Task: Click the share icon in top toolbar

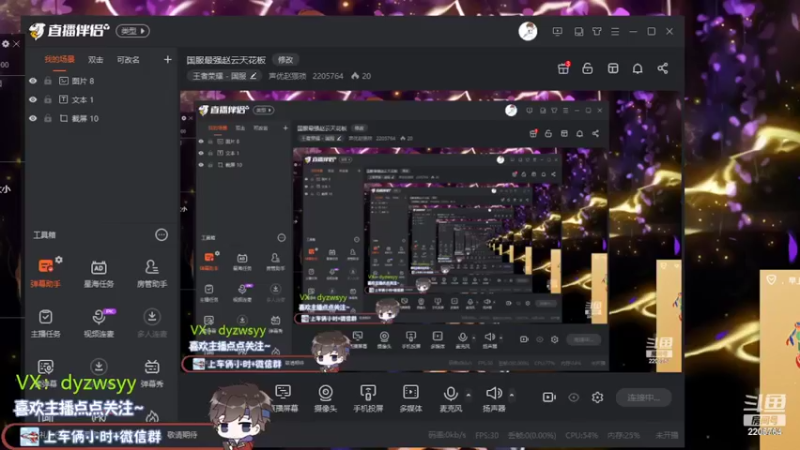Action: click(x=662, y=68)
